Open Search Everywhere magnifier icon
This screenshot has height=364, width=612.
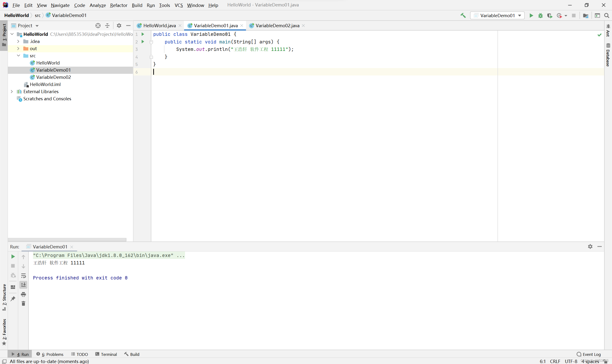607,16
